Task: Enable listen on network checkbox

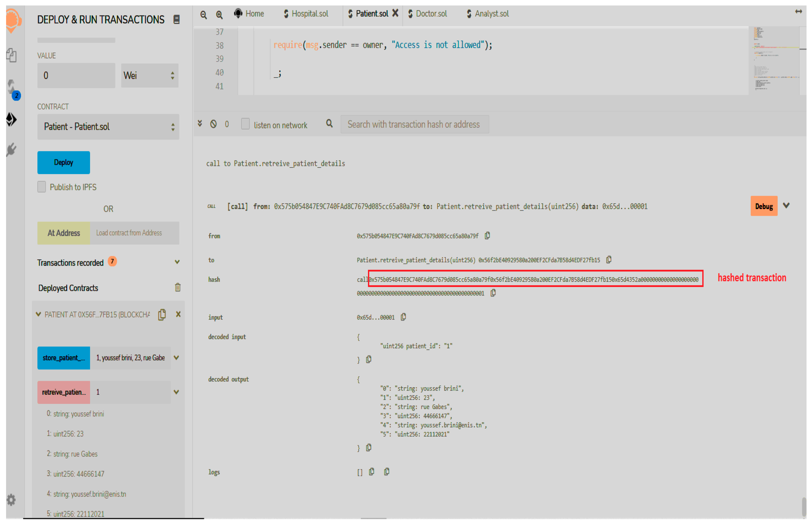Action: click(245, 124)
